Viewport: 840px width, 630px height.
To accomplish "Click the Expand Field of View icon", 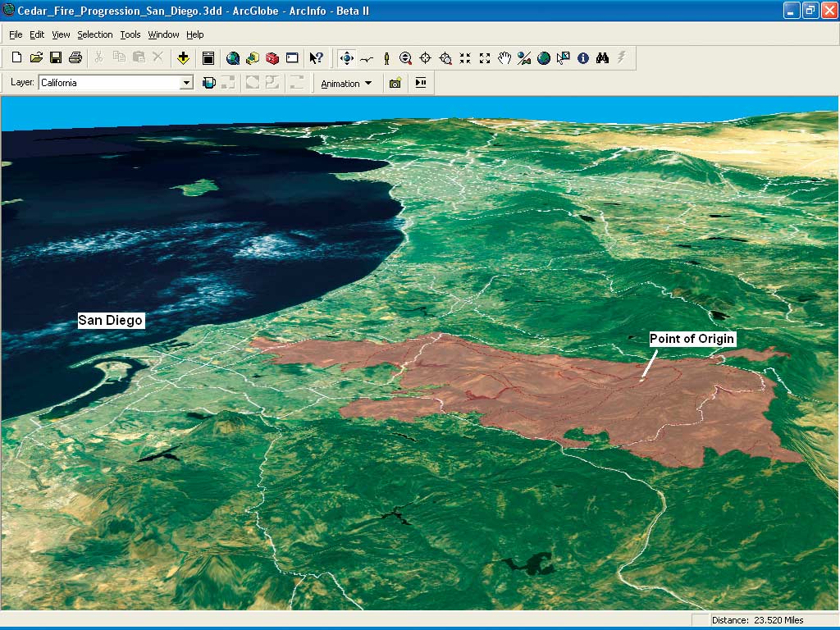I will coord(485,58).
